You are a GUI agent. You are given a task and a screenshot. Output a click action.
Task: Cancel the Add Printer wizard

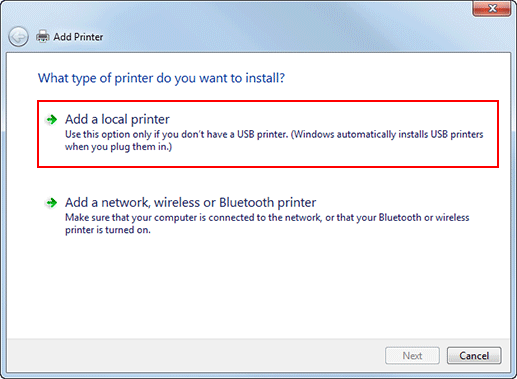pos(474,356)
